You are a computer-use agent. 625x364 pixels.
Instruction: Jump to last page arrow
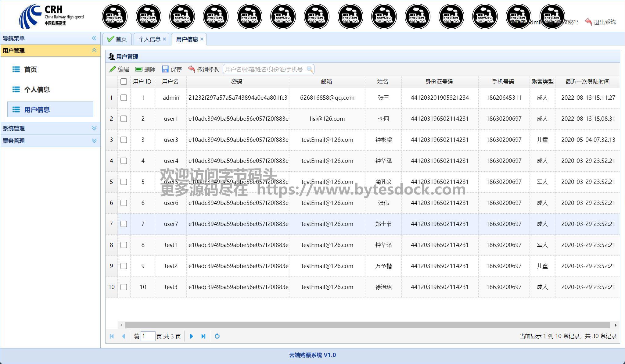203,336
